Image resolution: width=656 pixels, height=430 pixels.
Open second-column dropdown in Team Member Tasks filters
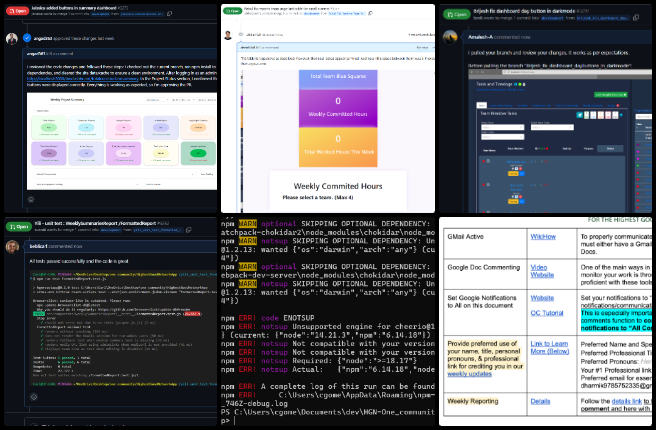coord(552,127)
